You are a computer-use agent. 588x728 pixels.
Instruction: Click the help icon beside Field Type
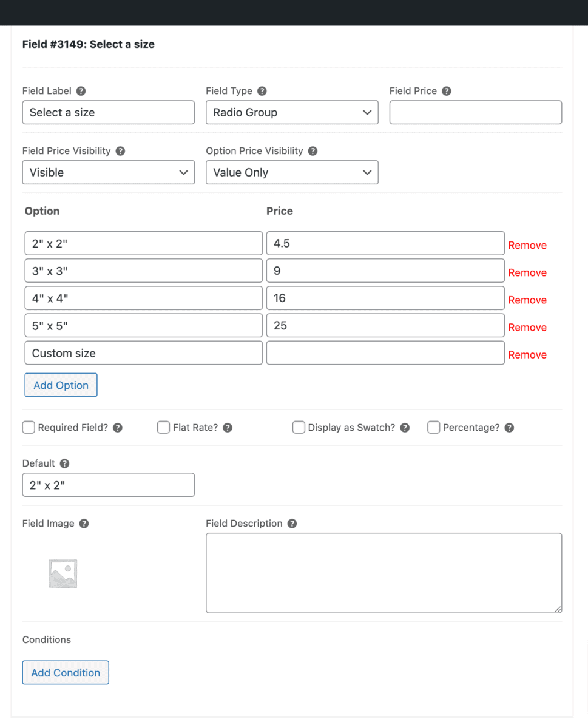262,91
